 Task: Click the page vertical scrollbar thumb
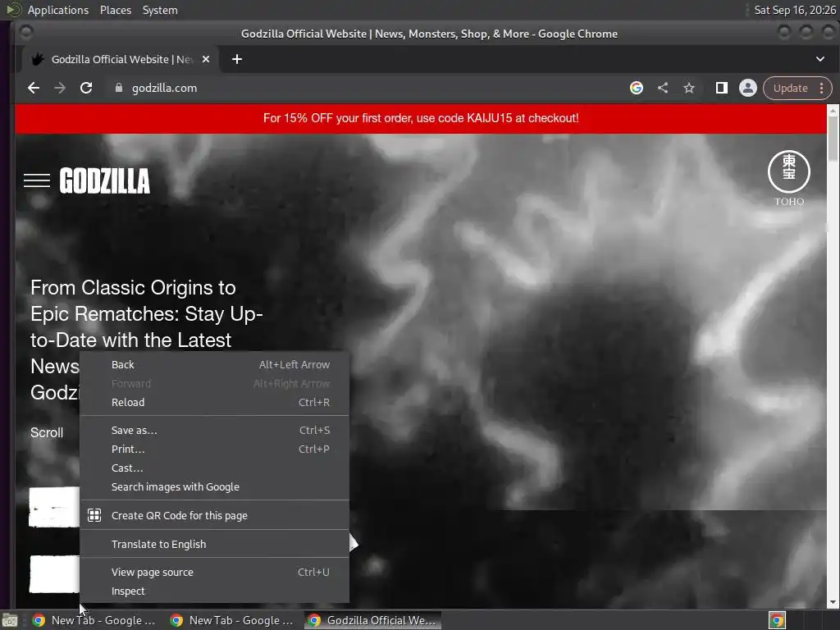click(833, 138)
